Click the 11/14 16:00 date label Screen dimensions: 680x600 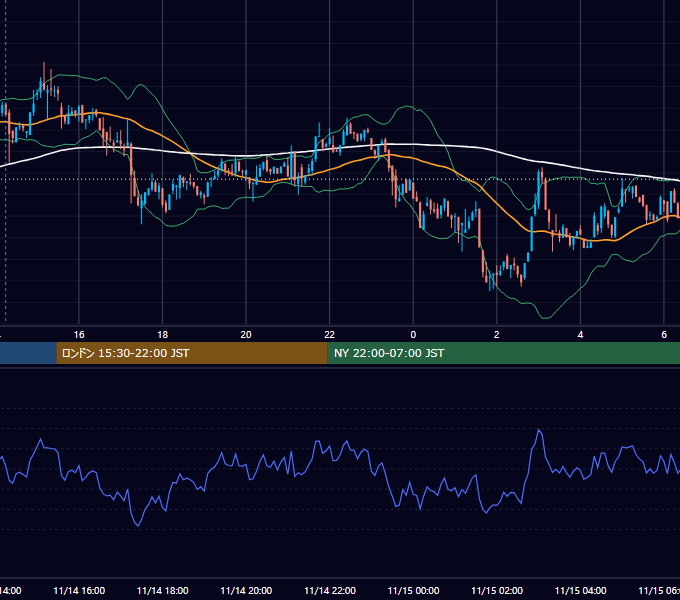click(x=79, y=591)
